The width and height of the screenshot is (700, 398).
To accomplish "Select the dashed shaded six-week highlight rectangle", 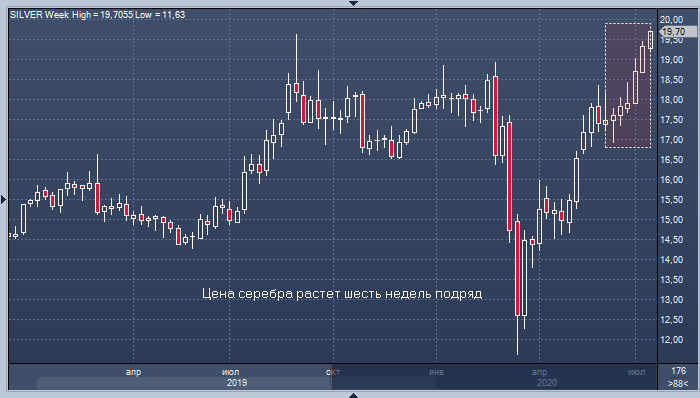I will (628, 85).
